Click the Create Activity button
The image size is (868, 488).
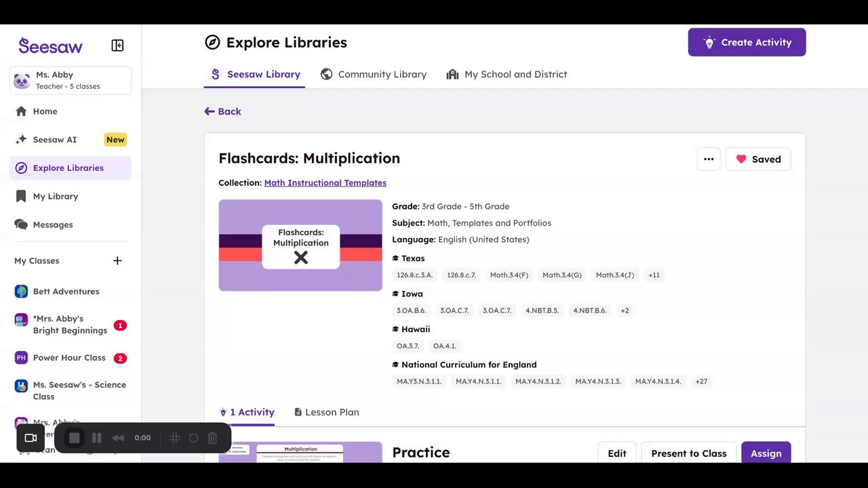pyautogui.click(x=747, y=42)
